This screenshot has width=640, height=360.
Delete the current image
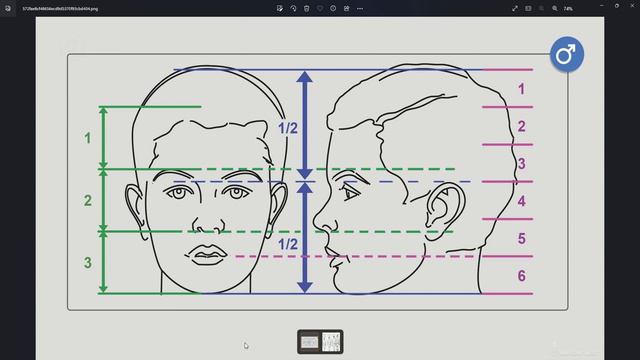pyautogui.click(x=307, y=8)
